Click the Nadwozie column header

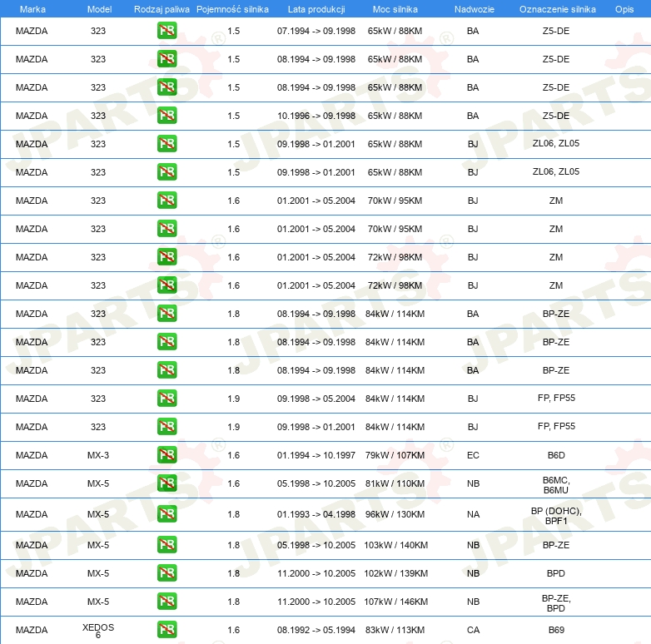point(475,9)
